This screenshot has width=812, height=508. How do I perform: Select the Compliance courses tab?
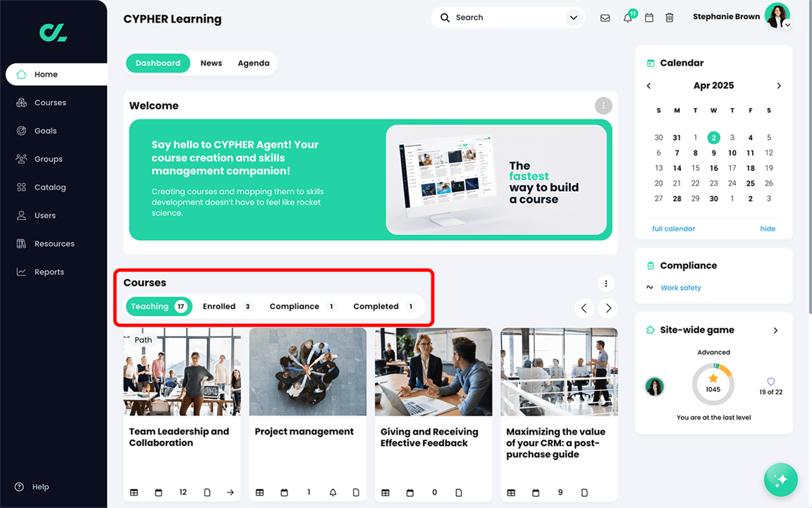point(302,306)
